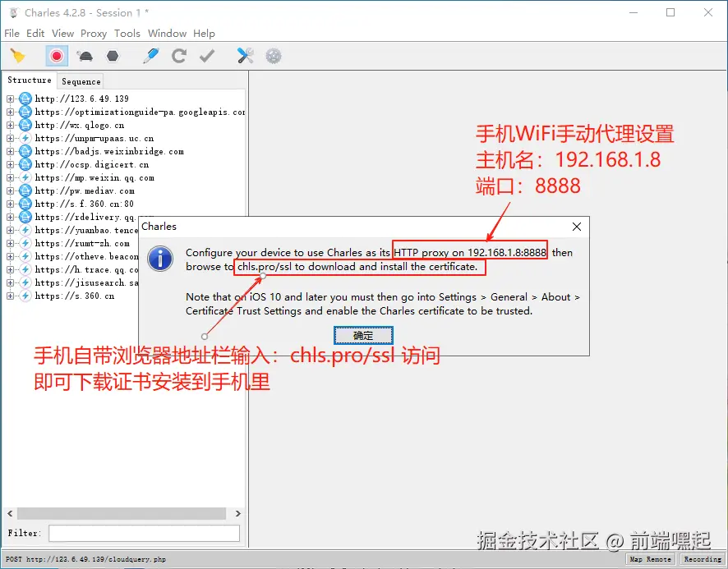Open the File menu
The height and width of the screenshot is (569, 728).
[12, 34]
